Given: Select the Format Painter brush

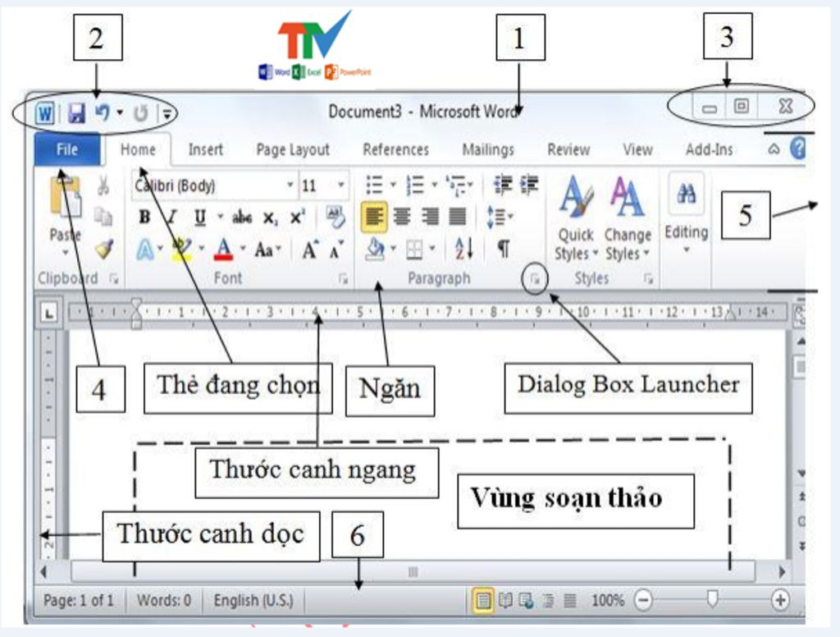Looking at the screenshot, I should coord(104,249).
